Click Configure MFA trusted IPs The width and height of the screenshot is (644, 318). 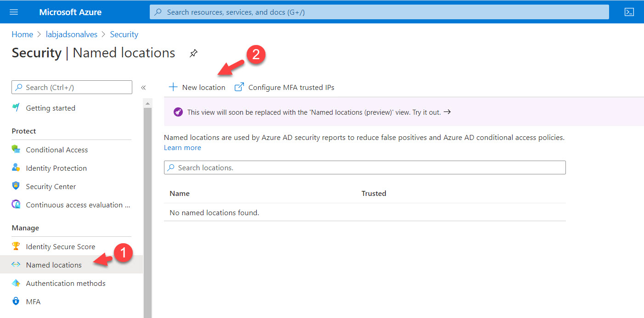point(285,87)
